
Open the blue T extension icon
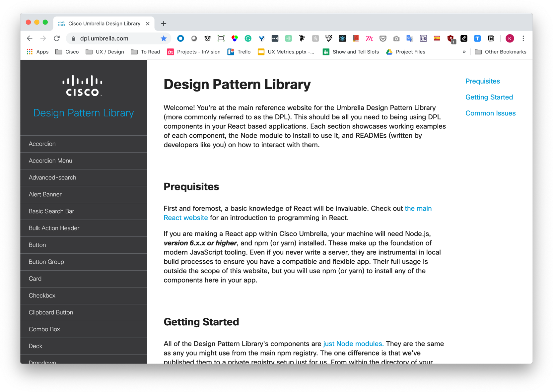(x=477, y=38)
